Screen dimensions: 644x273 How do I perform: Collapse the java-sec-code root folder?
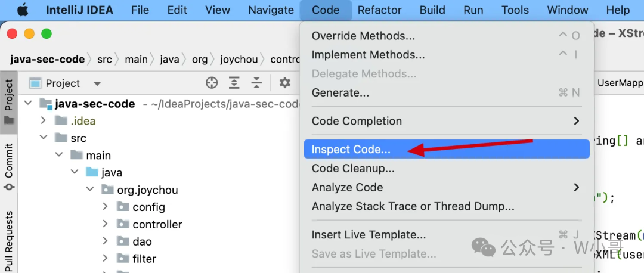coord(28,104)
